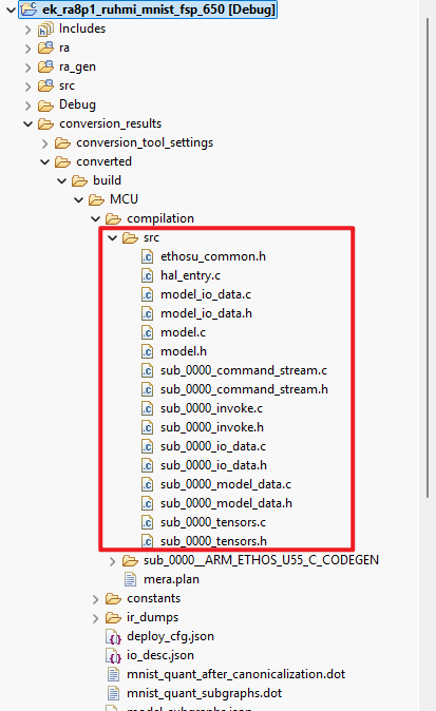This screenshot has height=711, width=436.
Task: Click the Includes folder icon
Action: click(45, 29)
